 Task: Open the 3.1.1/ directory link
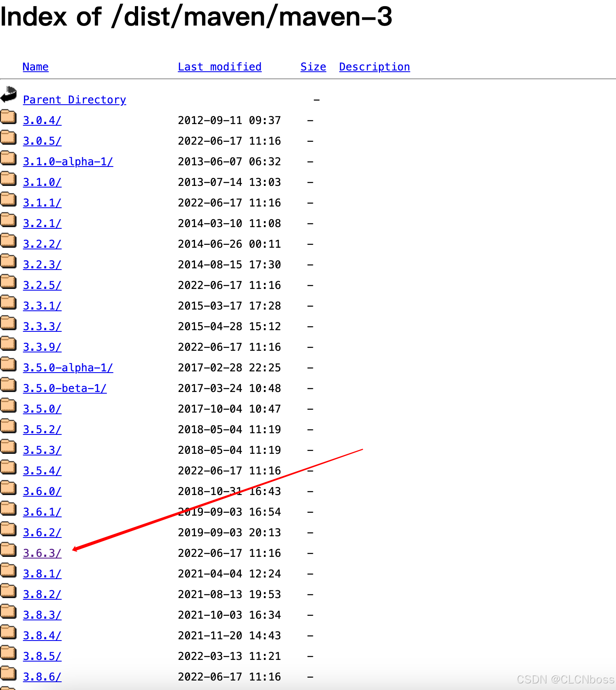click(x=42, y=203)
